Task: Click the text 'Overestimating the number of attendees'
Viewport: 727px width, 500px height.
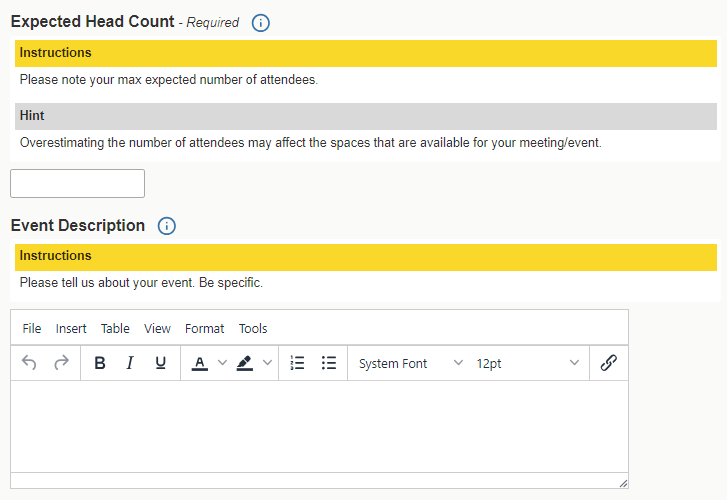Action: pyautogui.click(x=132, y=143)
